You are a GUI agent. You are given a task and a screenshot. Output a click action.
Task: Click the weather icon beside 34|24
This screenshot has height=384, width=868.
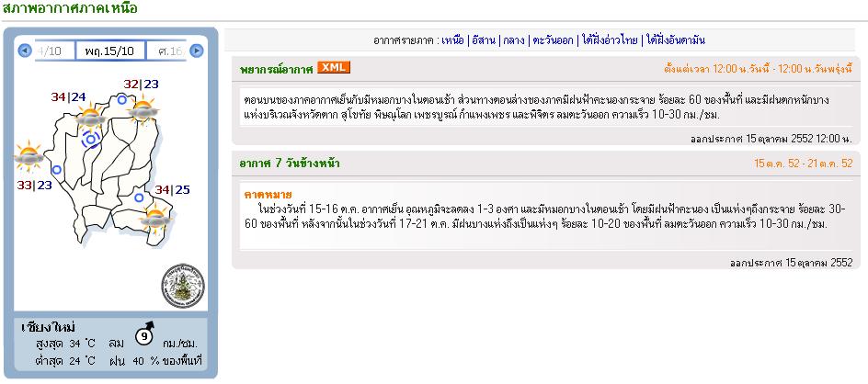(89, 117)
